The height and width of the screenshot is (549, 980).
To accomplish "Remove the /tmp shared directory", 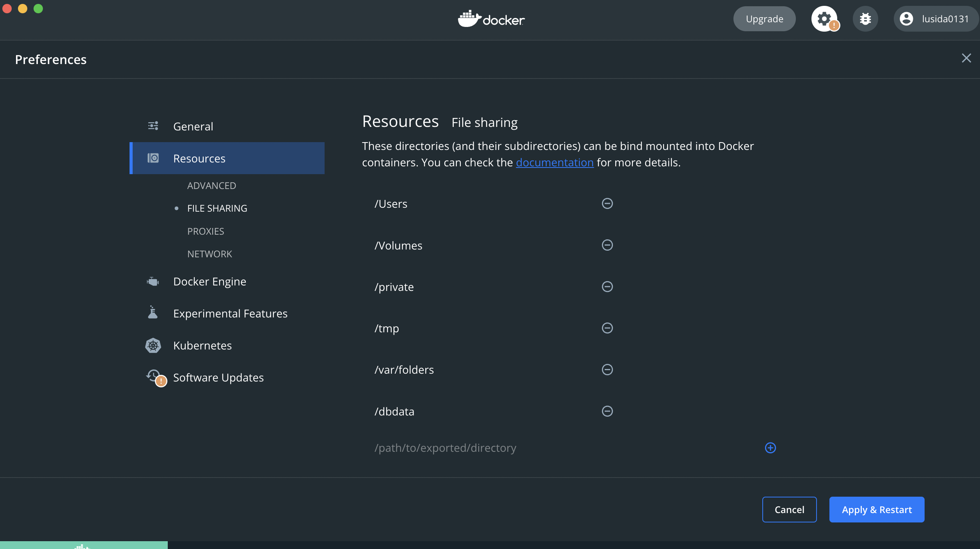I will click(607, 328).
